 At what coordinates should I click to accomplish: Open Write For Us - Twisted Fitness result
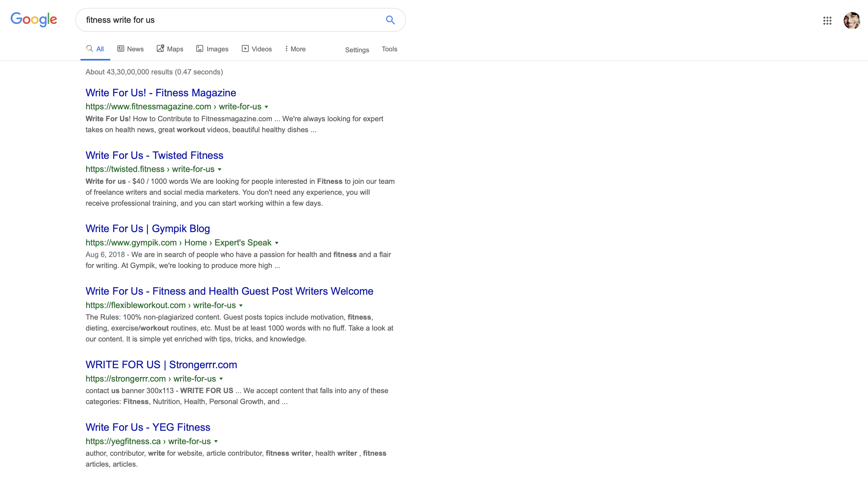154,156
